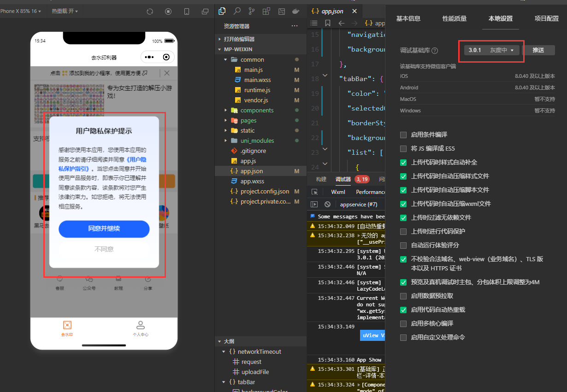Click the capsule close circle button
Viewport: 567px width, 392px height.
[x=166, y=57]
